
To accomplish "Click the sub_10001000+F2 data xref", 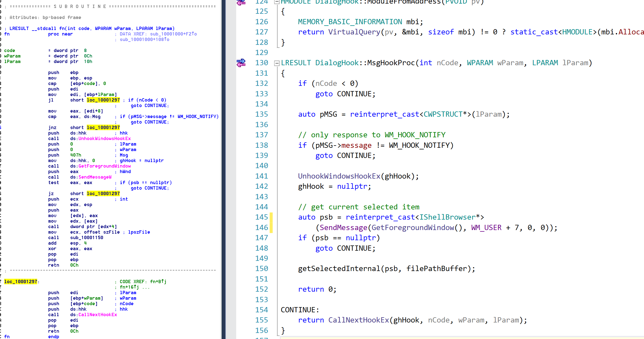I will (x=174, y=34).
